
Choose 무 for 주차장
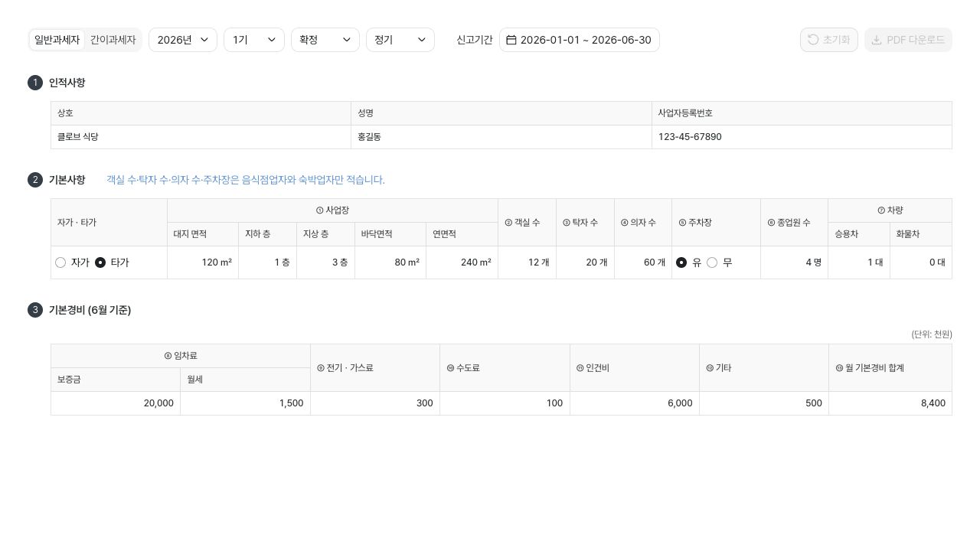(712, 262)
